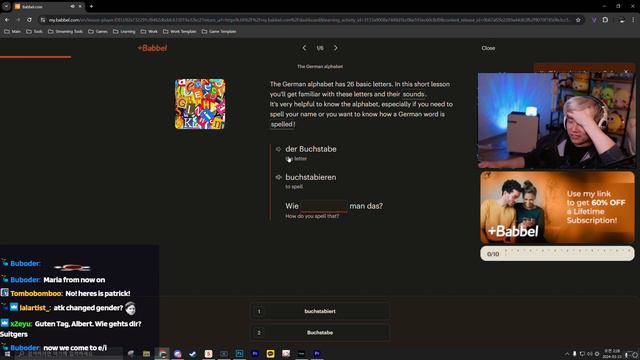This screenshot has height=360, width=640.
Task: Click the 0/10 progress bar
Action: [557, 253]
